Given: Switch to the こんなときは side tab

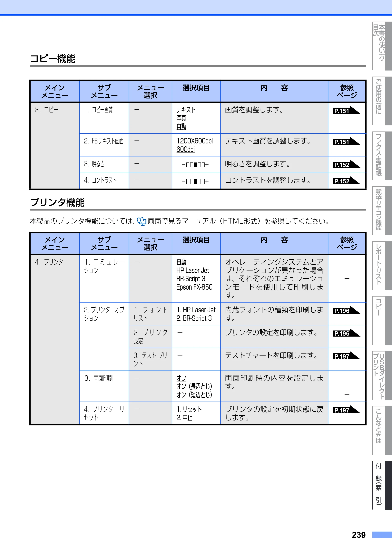Looking at the screenshot, I should (382, 430).
